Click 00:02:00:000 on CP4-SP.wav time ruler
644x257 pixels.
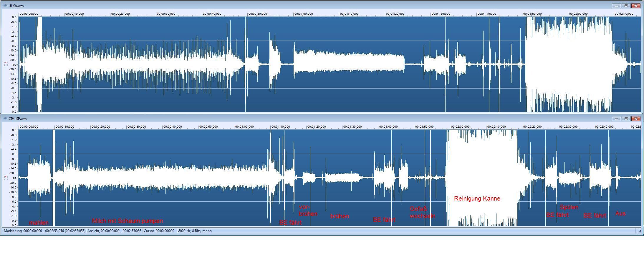click(460, 127)
